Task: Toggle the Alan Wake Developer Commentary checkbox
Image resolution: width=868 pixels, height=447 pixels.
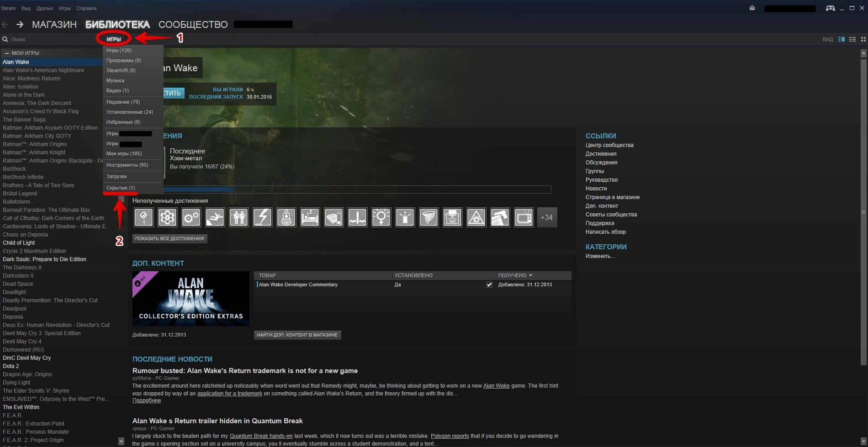Action: pyautogui.click(x=489, y=284)
